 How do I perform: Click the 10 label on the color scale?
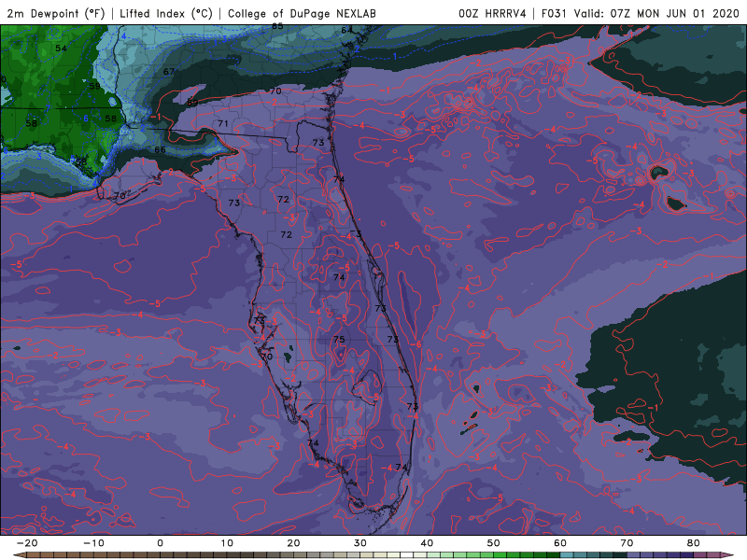[227, 543]
